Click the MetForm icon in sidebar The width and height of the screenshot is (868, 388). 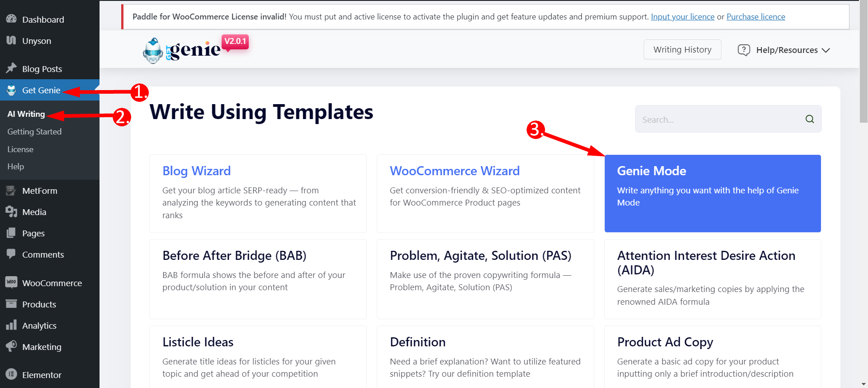[x=11, y=191]
